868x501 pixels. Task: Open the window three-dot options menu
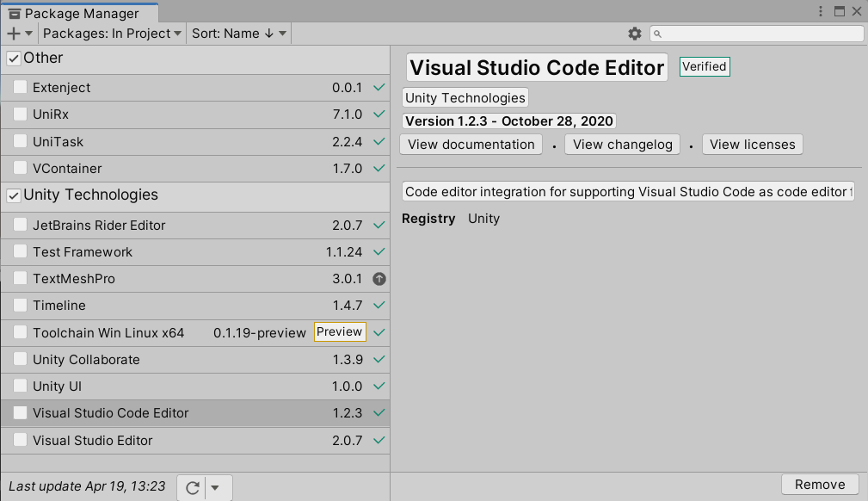click(x=821, y=11)
